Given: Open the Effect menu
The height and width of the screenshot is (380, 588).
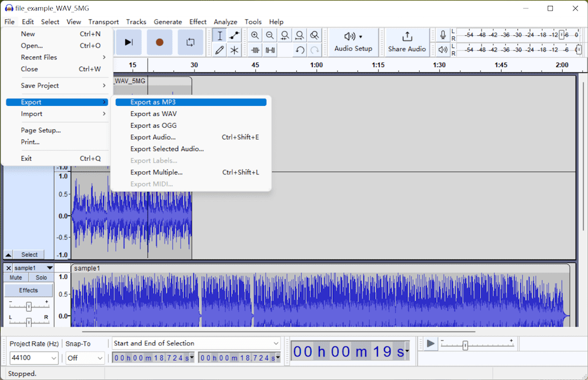Looking at the screenshot, I should click(x=198, y=22).
